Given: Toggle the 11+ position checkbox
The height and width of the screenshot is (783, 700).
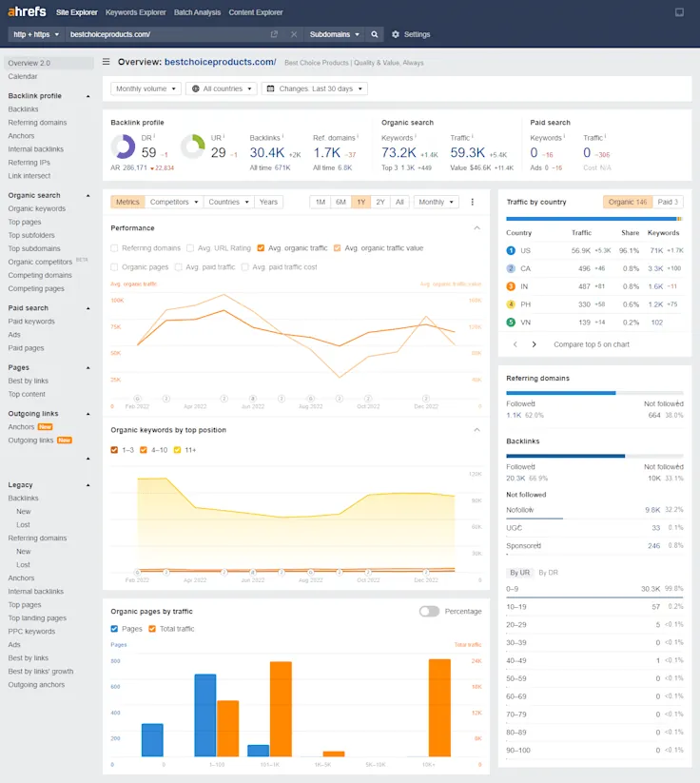Looking at the screenshot, I should (x=177, y=450).
